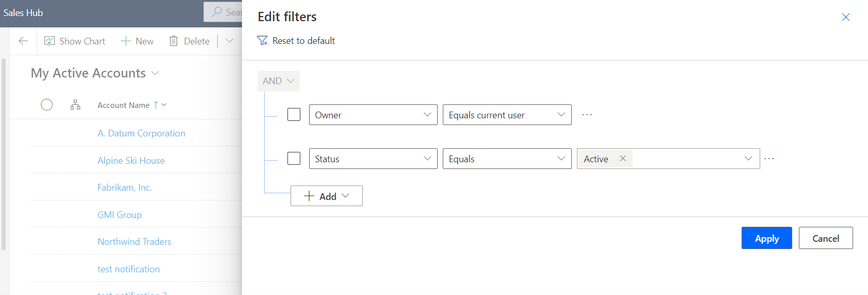This screenshot has width=868, height=295.
Task: Apply the filters
Action: pyautogui.click(x=766, y=238)
